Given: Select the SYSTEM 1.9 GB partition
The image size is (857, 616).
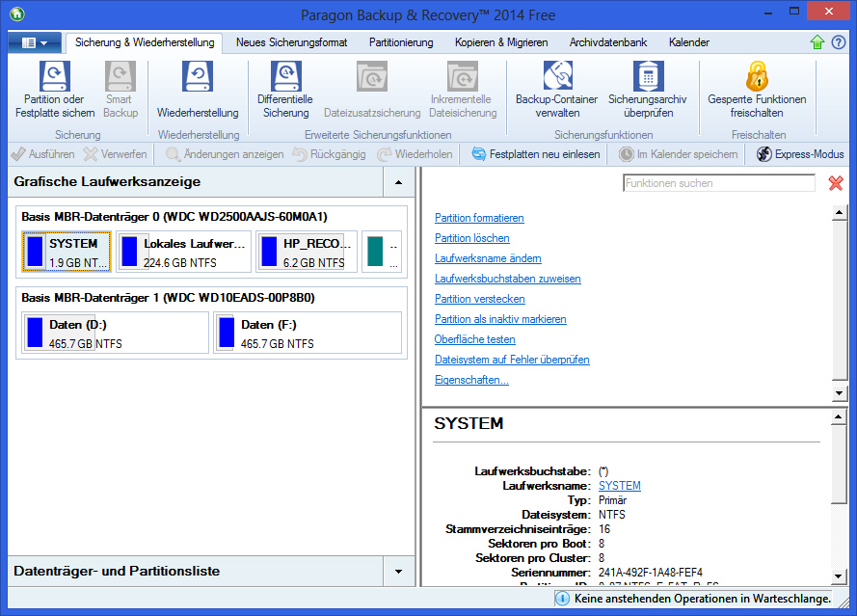Looking at the screenshot, I should (67, 252).
